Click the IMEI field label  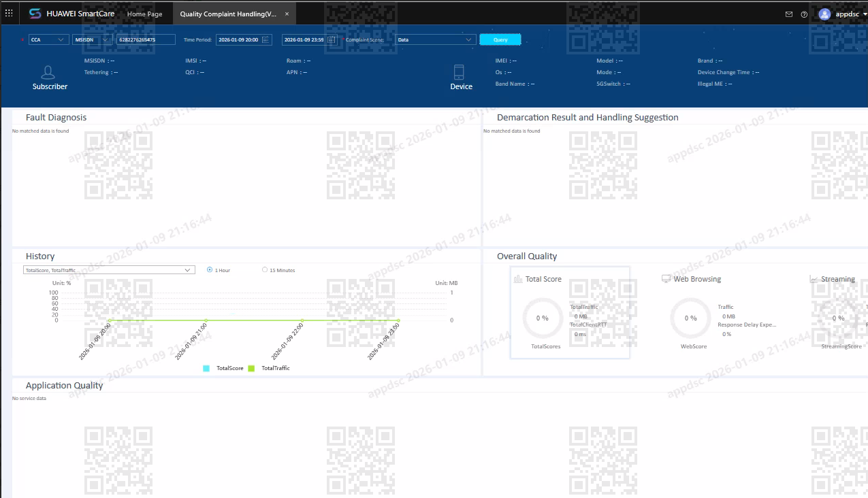point(502,61)
